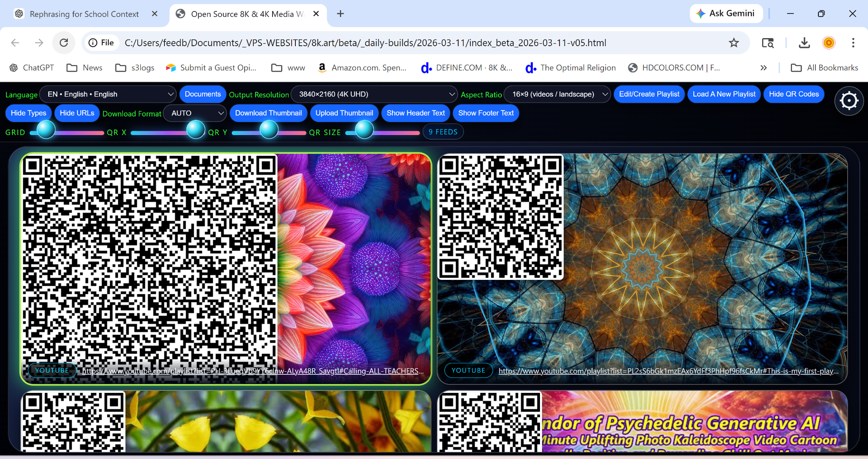Open the HDCOLORS.COM bookmark
The height and width of the screenshot is (459, 868).
(x=674, y=68)
